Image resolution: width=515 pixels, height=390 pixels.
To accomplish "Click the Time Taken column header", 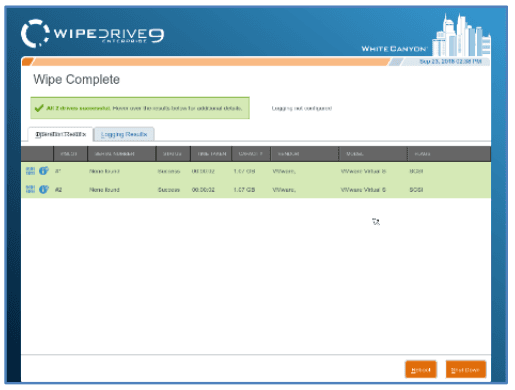I will [x=211, y=154].
